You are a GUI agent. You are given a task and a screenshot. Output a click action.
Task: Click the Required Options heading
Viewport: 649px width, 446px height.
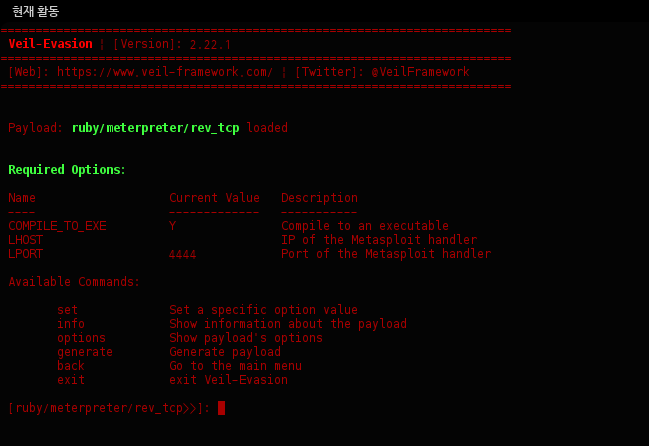click(67, 170)
